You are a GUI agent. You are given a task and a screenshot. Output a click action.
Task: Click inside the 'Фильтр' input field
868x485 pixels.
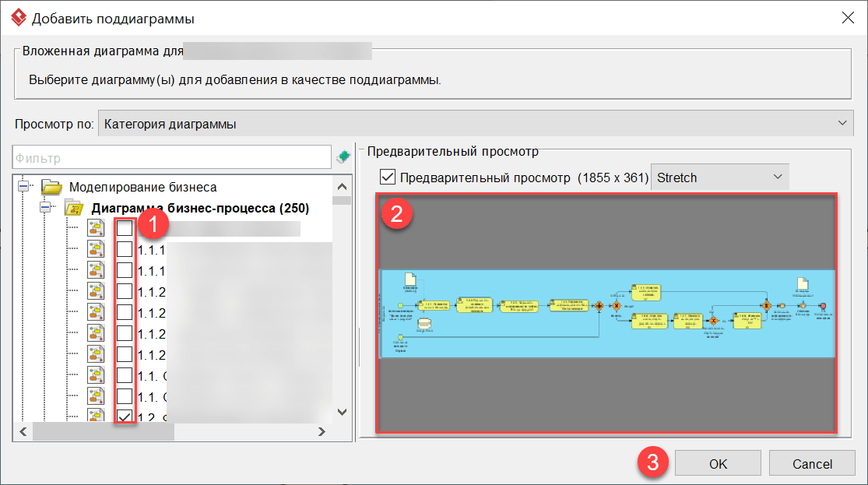pos(171,156)
